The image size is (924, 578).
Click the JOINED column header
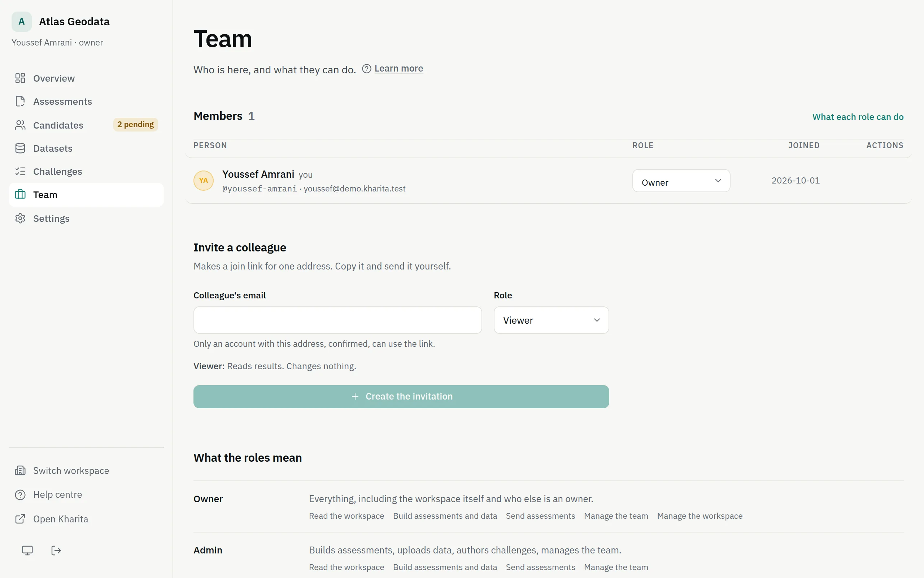coord(804,145)
